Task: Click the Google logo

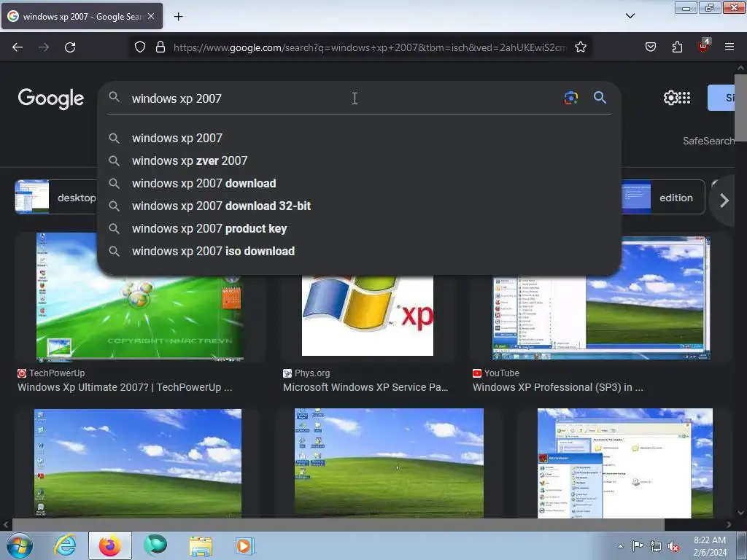Action: tap(51, 98)
